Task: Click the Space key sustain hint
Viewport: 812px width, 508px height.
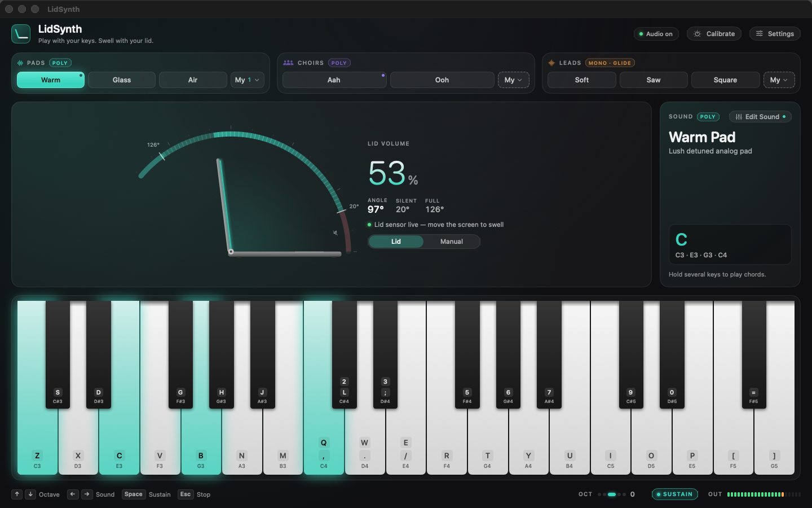Action: coord(134,494)
